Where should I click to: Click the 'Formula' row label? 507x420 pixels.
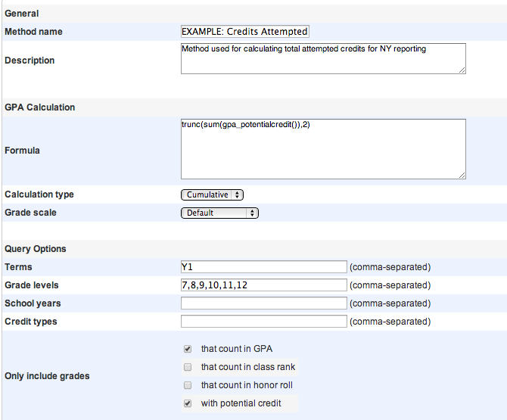point(22,151)
